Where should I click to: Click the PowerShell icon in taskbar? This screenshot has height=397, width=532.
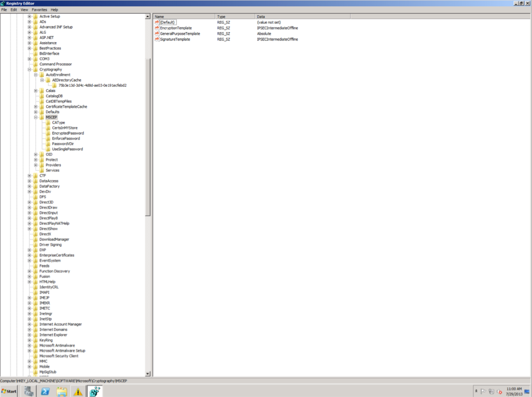click(45, 391)
